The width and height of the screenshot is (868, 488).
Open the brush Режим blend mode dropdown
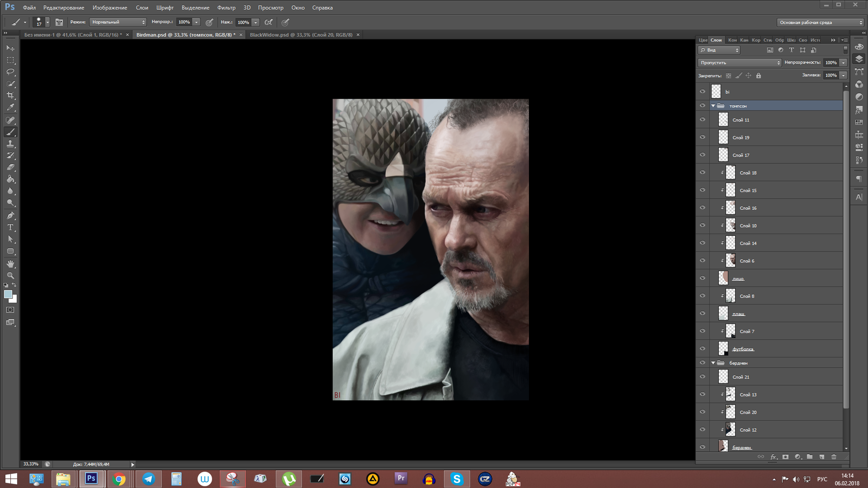tap(118, 22)
